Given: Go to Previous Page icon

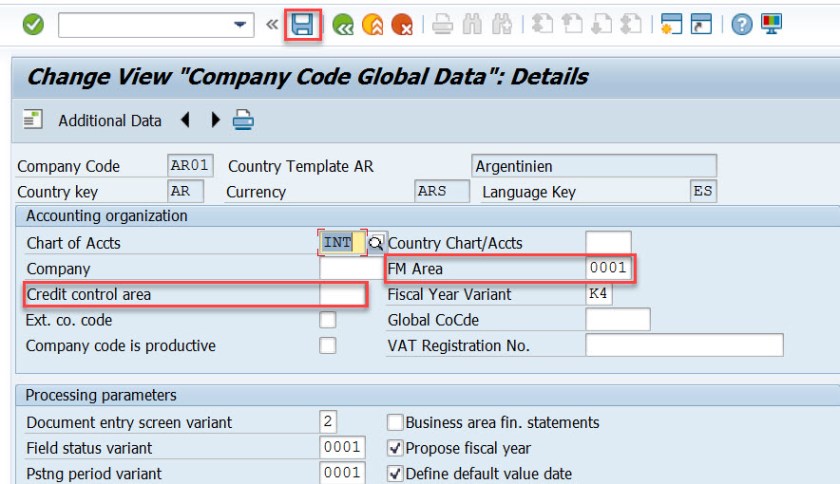Looking at the screenshot, I should click(572, 25).
